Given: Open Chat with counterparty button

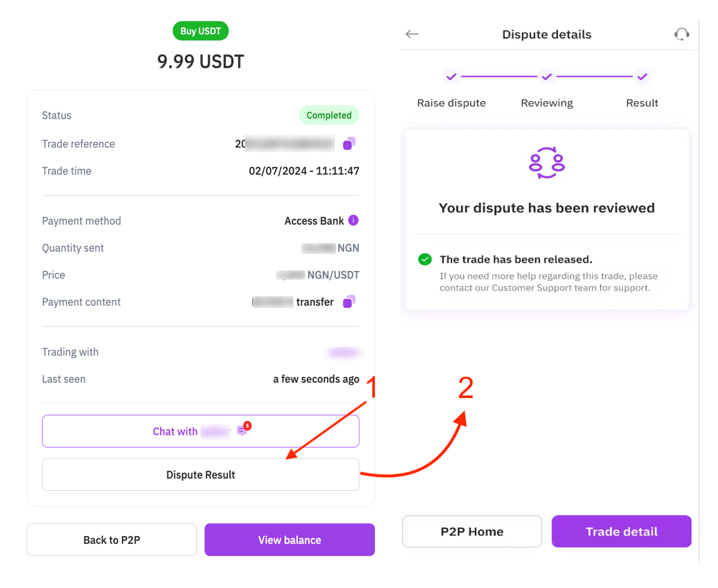Looking at the screenshot, I should [201, 431].
